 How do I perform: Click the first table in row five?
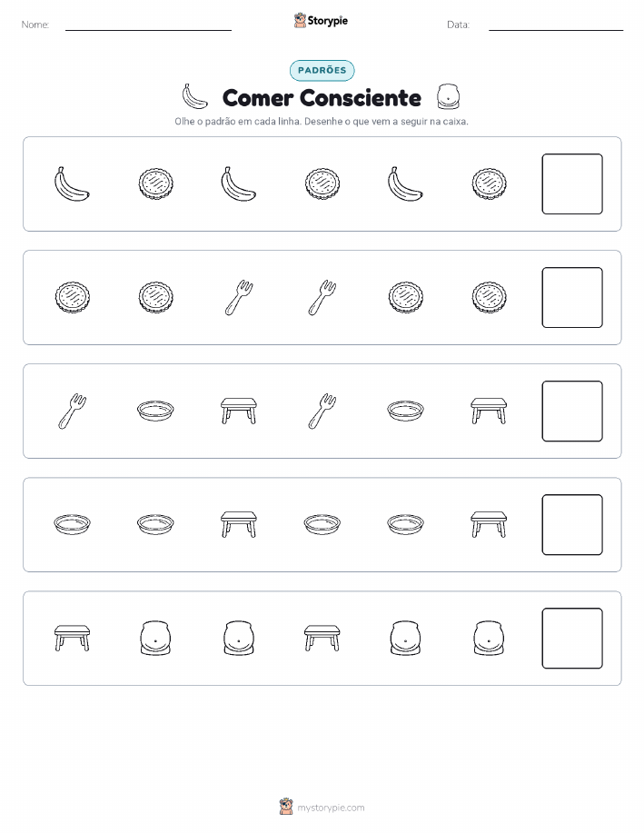[x=72, y=638]
